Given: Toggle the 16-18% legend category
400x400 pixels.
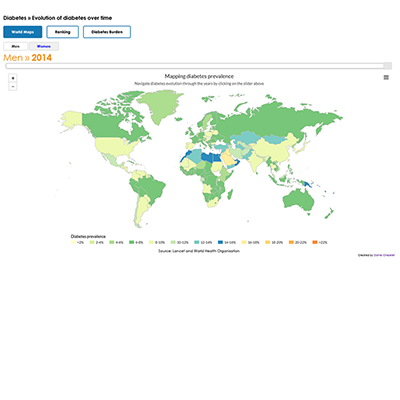Looking at the screenshot, I should pos(251,242).
